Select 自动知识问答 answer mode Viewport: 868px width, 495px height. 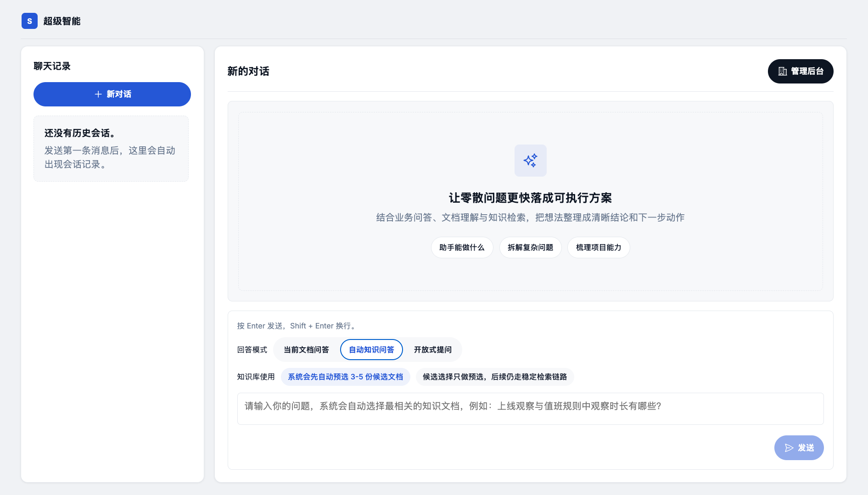(371, 350)
